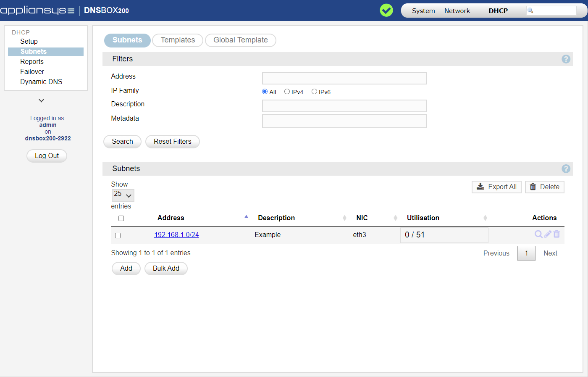
Task: Switch to the Templates tab
Action: point(178,40)
